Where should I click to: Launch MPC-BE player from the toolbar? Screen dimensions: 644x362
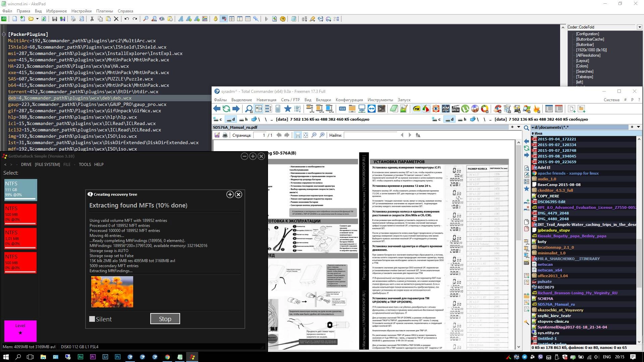pyautogui.click(x=455, y=109)
